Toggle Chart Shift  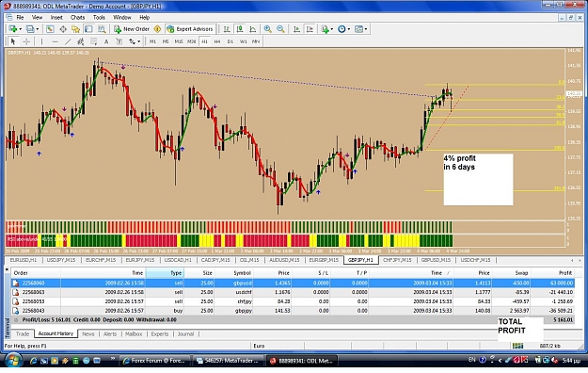[x=310, y=29]
